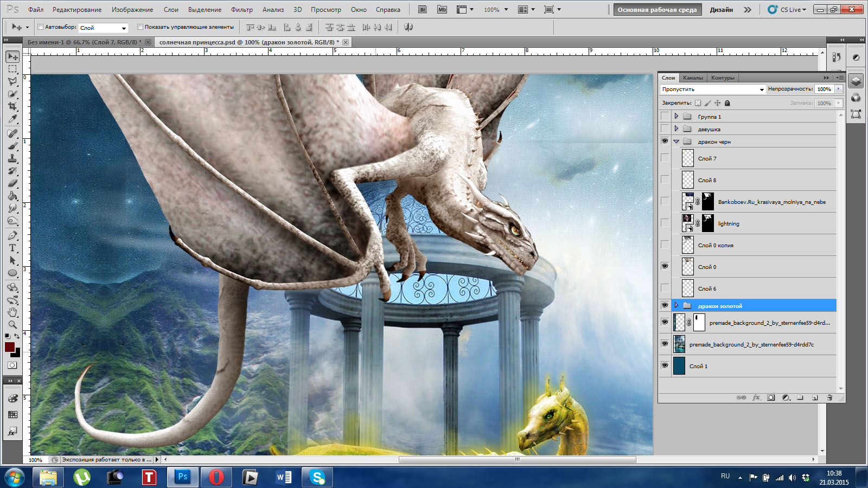Select the Ellipse shape tool
The height and width of the screenshot is (488, 868).
[12, 273]
